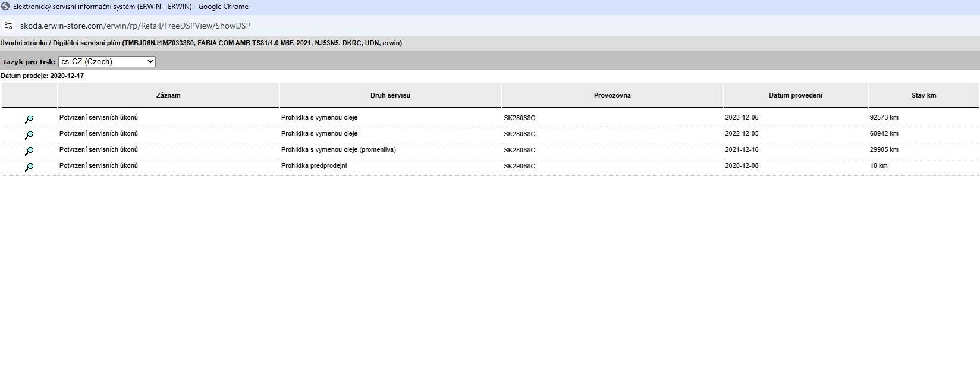980x388 pixels.
Task: Click SK28088C in the 2023-12-06 row
Action: pyautogui.click(x=520, y=118)
